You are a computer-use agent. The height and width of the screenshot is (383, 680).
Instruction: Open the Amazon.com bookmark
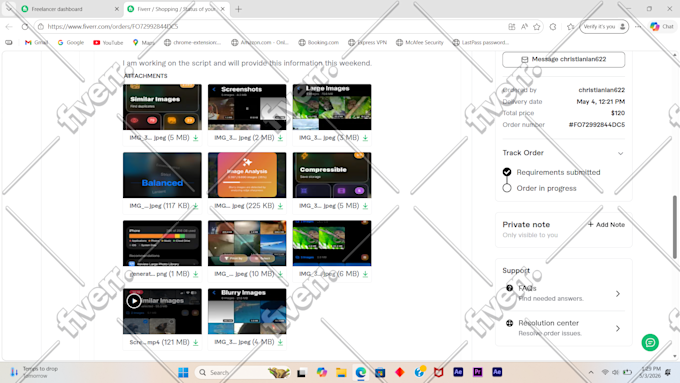click(260, 43)
